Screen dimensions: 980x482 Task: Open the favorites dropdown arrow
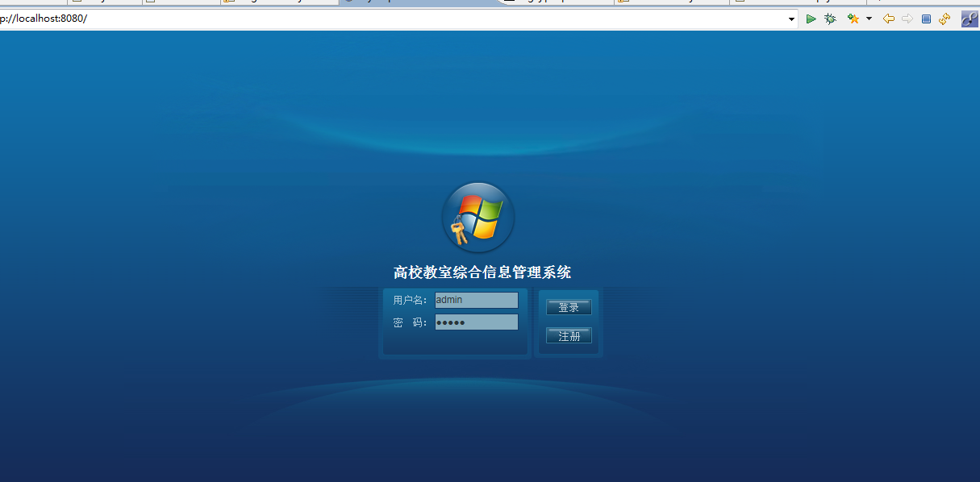coord(869,19)
